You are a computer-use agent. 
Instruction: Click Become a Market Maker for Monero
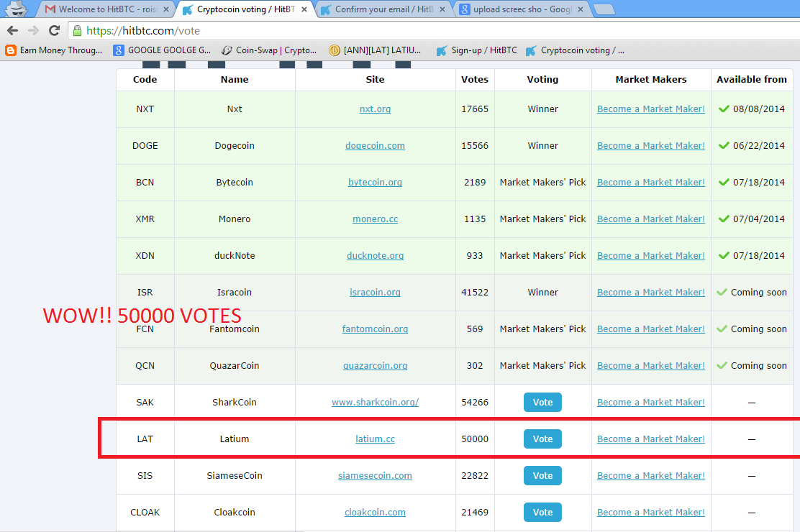651,219
